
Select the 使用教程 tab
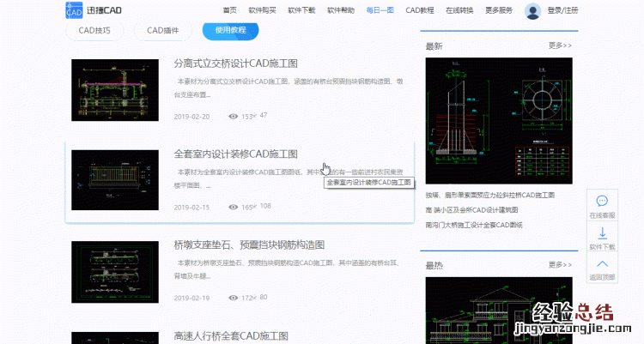230,30
